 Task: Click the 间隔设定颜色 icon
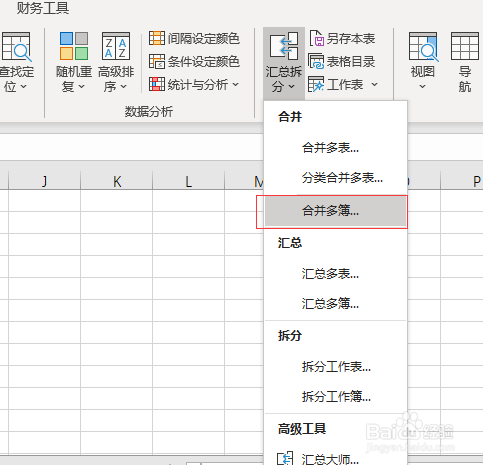point(157,38)
